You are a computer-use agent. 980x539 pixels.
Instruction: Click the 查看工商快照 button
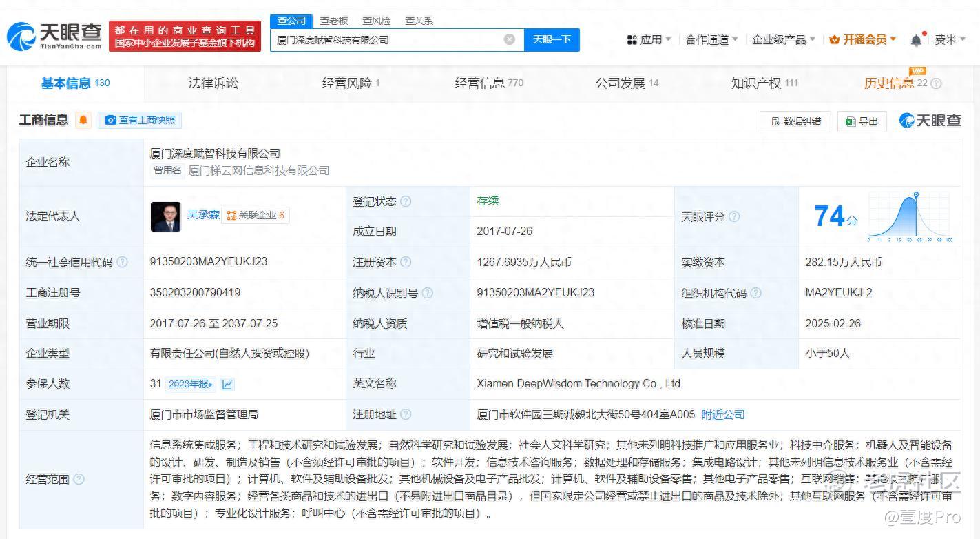point(140,120)
